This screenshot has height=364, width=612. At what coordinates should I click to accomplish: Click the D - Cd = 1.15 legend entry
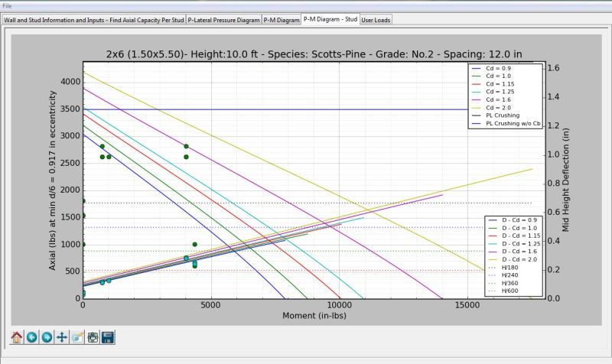coord(514,236)
